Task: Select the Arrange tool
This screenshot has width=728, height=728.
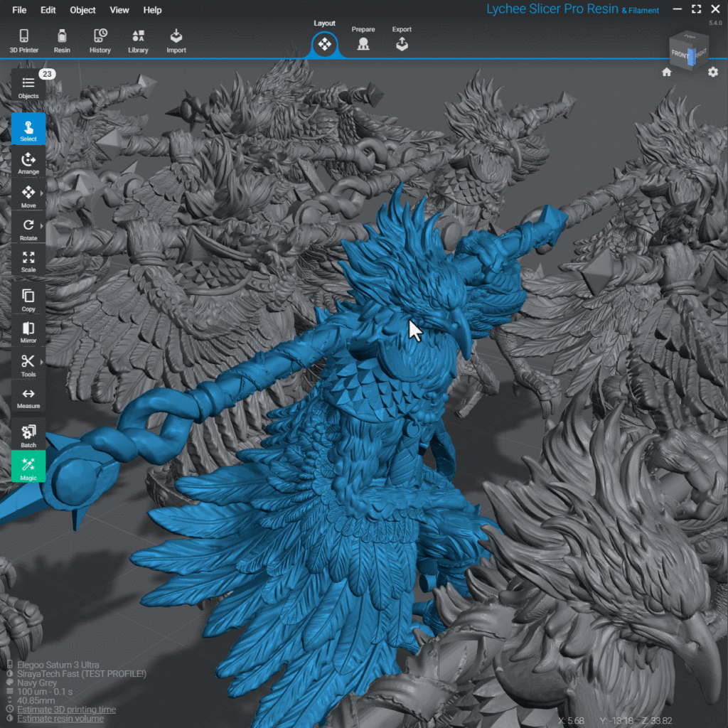Action: [x=28, y=163]
